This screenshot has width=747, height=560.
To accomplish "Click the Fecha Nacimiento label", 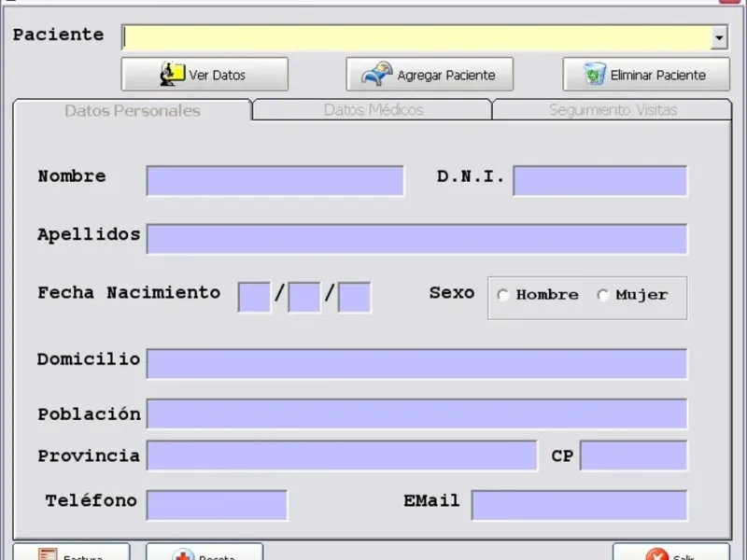I will (129, 292).
